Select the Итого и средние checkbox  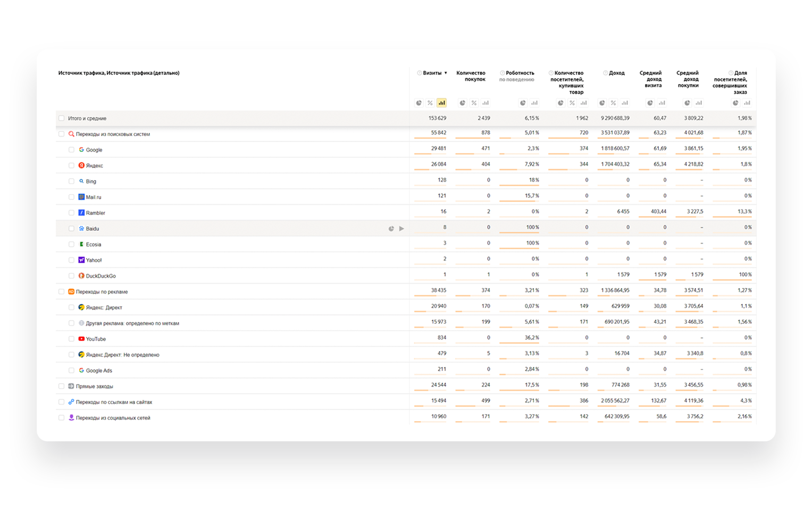pyautogui.click(x=61, y=119)
